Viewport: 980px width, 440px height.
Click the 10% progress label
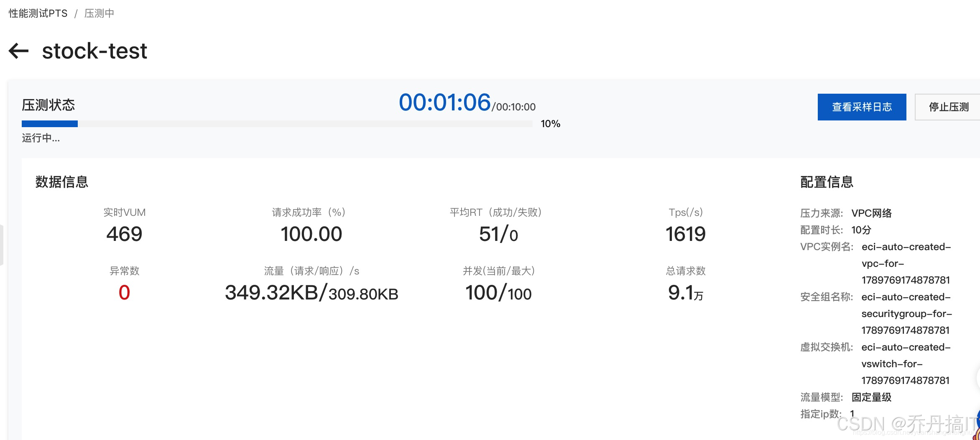(550, 124)
